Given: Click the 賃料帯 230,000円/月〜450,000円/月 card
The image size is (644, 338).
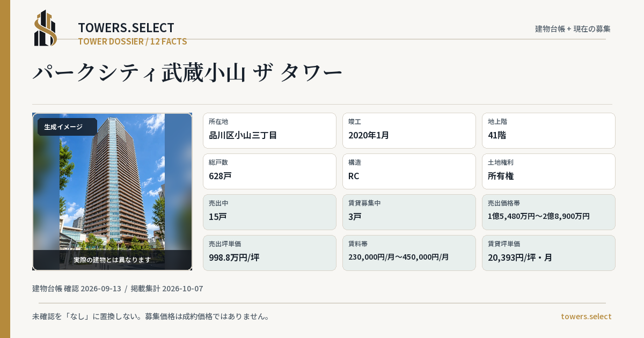Looking at the screenshot, I should point(409,253).
